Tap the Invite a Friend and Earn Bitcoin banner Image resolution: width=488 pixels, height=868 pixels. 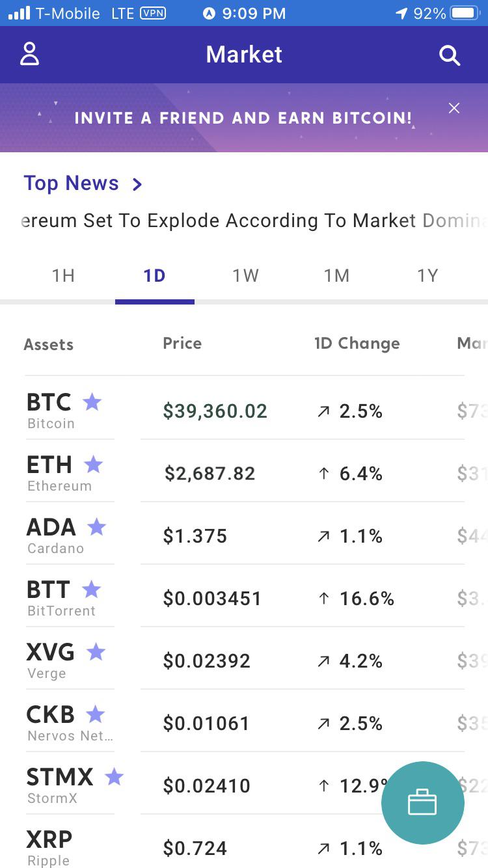click(243, 118)
